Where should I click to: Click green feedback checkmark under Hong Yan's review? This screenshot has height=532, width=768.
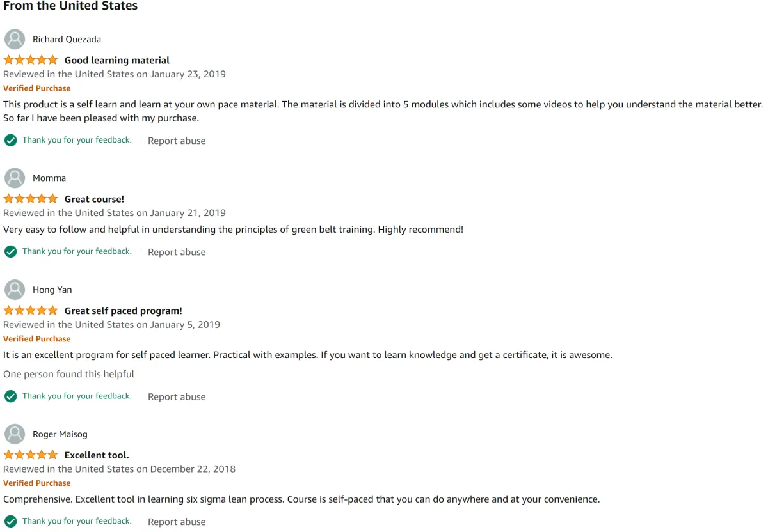[10, 396]
